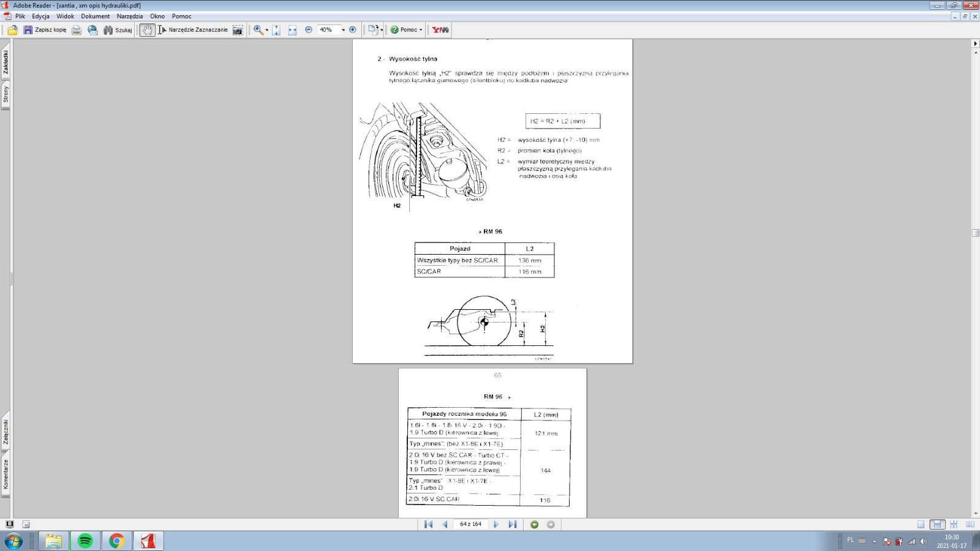This screenshot has width=980, height=551.
Task: Click the Szukaj binoculars search button
Action: point(117,29)
